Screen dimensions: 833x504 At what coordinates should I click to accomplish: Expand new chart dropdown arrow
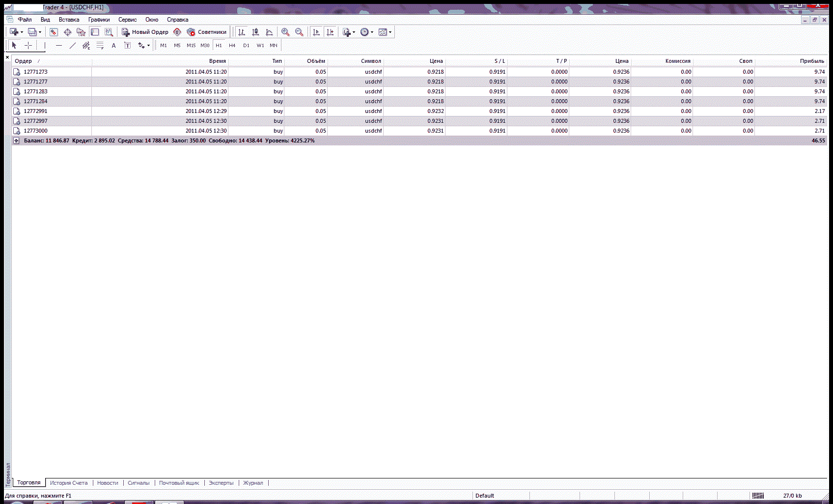(x=22, y=32)
